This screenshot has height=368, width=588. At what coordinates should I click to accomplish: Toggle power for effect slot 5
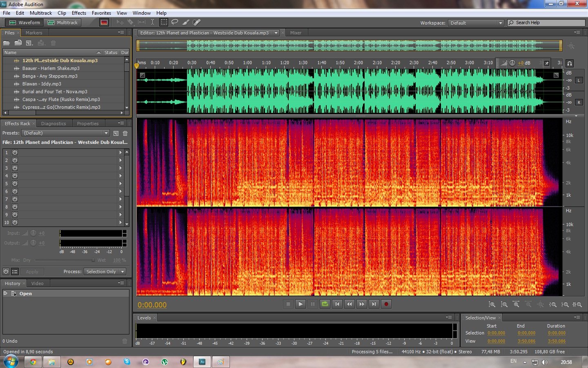(15, 183)
